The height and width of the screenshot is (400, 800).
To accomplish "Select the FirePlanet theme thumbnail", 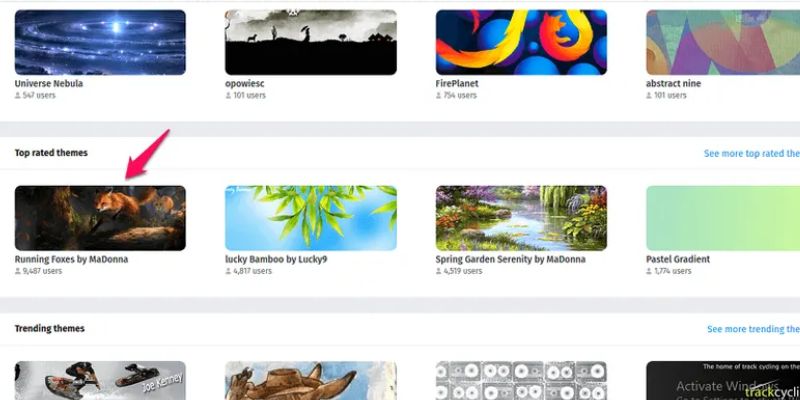I will pyautogui.click(x=521, y=42).
